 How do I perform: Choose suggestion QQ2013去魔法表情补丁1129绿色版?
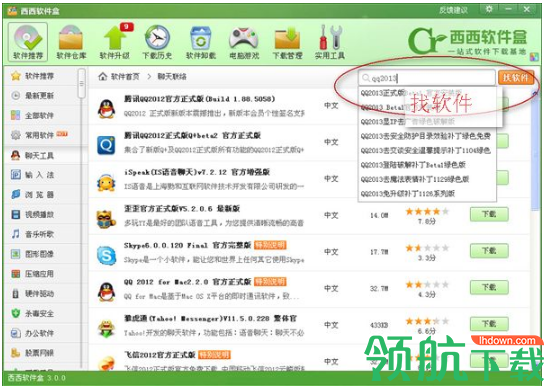pos(426,179)
